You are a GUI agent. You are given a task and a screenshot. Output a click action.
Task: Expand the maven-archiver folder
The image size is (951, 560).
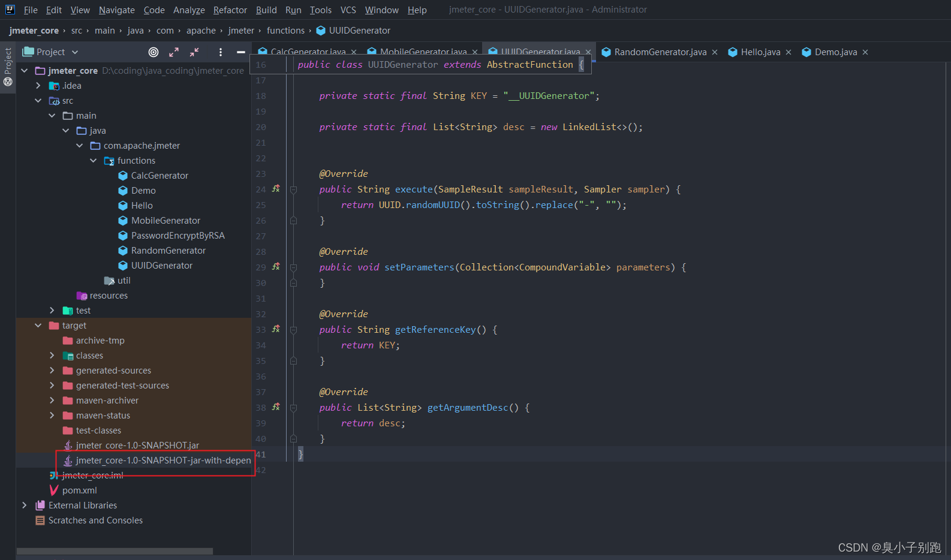52,401
